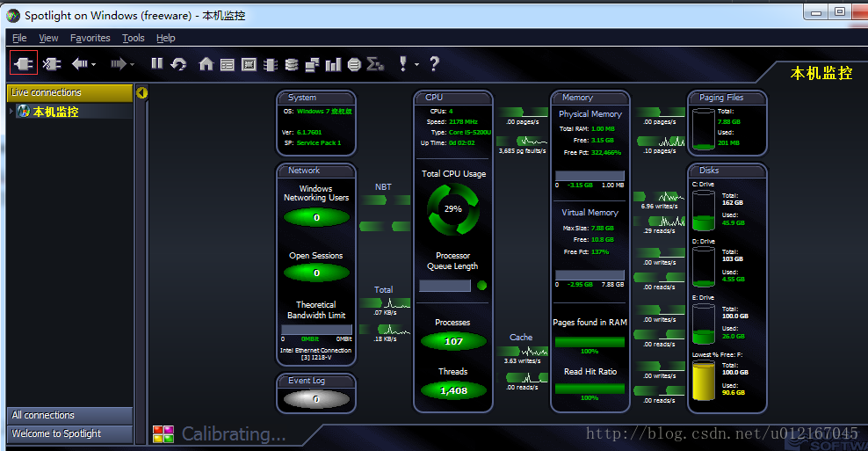The width and height of the screenshot is (868, 451).
Task: Open the Help menu
Action: (165, 38)
